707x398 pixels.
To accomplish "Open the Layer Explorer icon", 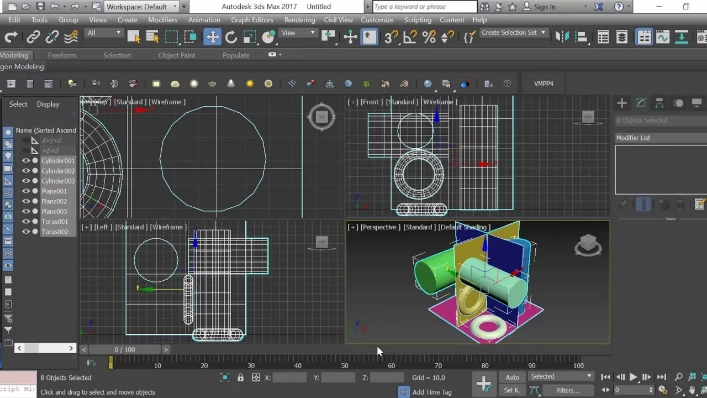I will 621,37.
